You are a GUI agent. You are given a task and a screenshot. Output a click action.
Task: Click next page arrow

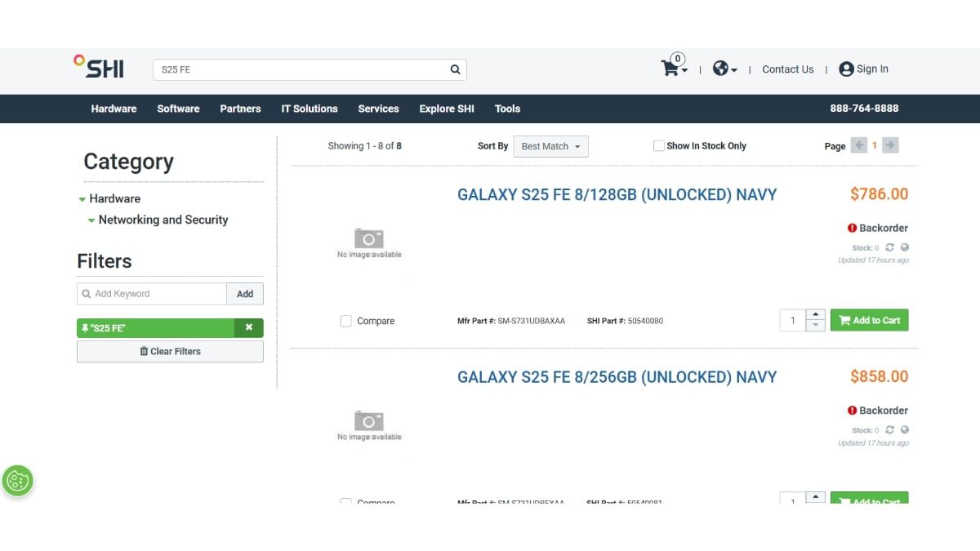[x=890, y=145]
